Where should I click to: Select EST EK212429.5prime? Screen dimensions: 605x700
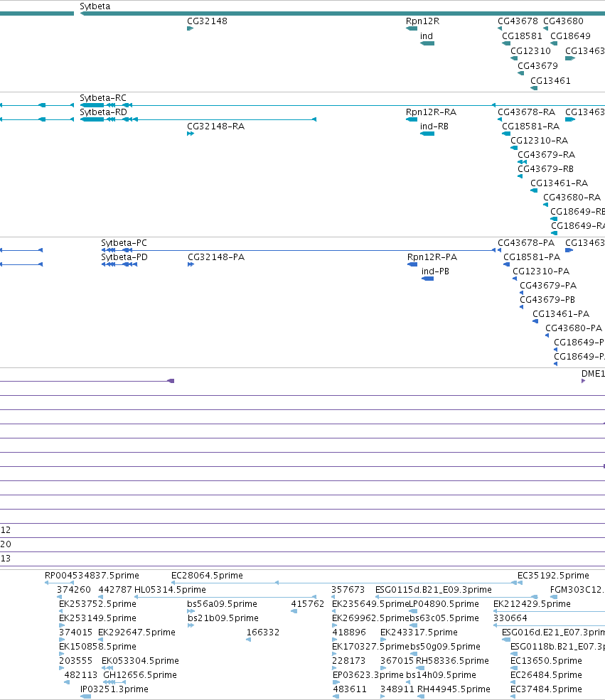point(532,604)
